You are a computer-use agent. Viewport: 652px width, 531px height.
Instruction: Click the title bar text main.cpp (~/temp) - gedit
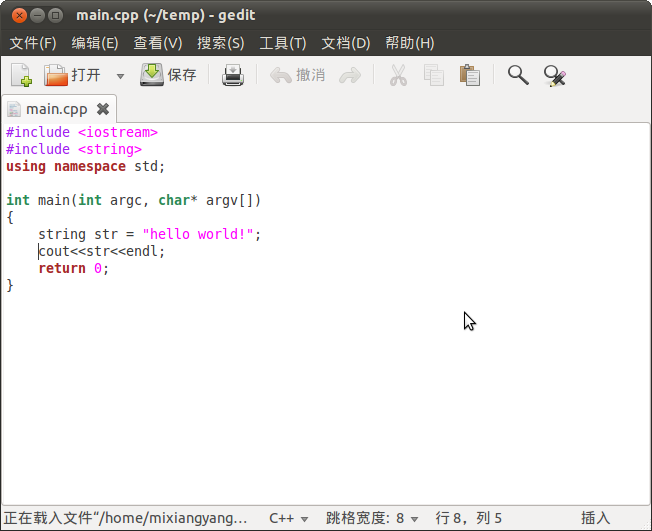(x=165, y=15)
